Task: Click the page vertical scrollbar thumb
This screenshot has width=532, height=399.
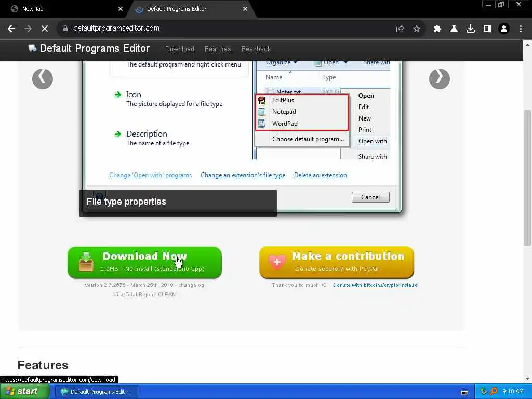Action: tap(527, 177)
